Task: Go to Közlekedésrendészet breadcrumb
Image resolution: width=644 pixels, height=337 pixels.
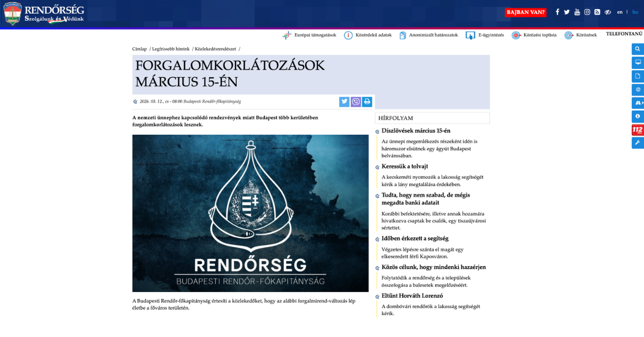Action: click(x=215, y=49)
